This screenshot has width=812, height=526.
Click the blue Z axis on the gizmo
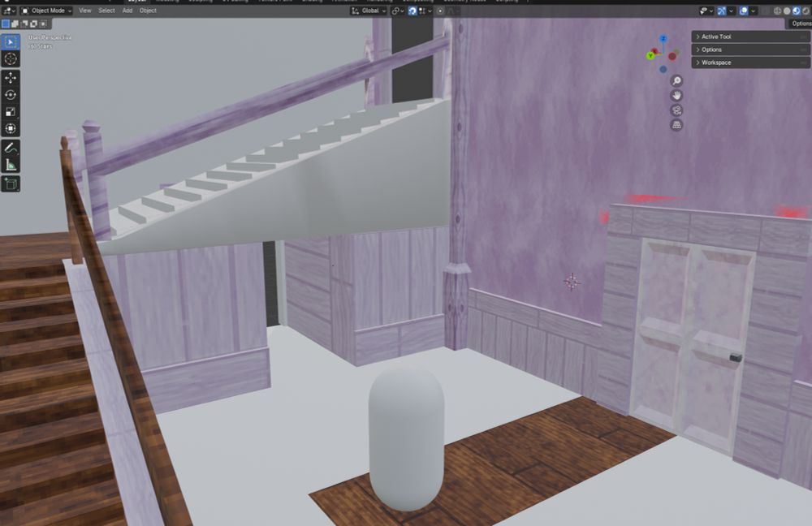pos(663,39)
